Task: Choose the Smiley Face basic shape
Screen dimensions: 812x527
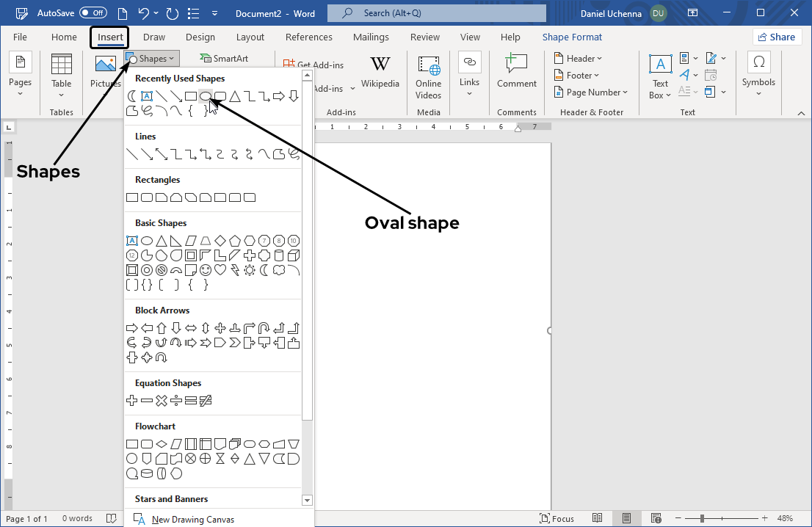Action: pyautogui.click(x=206, y=270)
